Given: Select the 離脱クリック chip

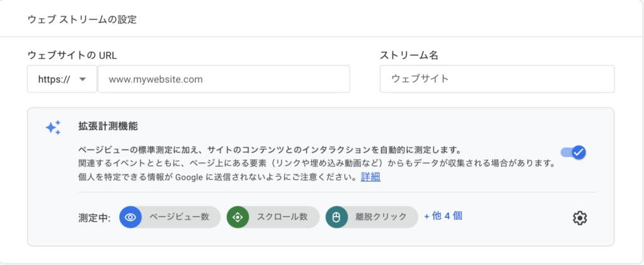Looking at the screenshot, I should pos(372,217).
